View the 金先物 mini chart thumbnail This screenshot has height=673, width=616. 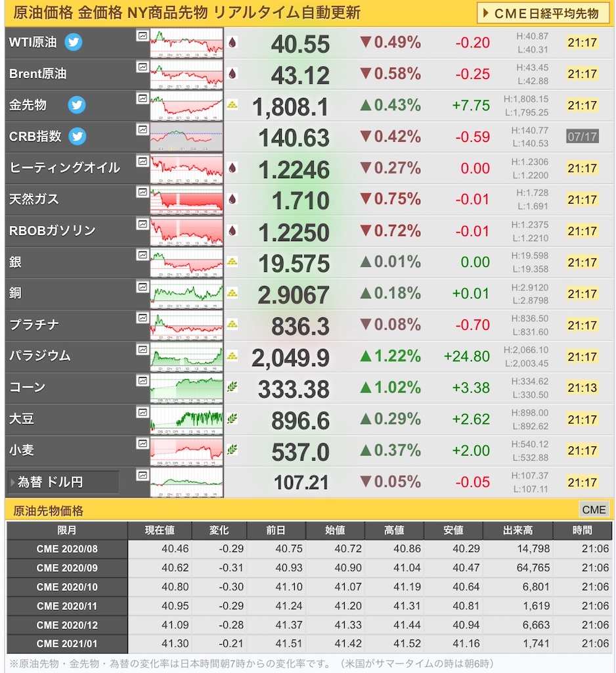click(187, 105)
